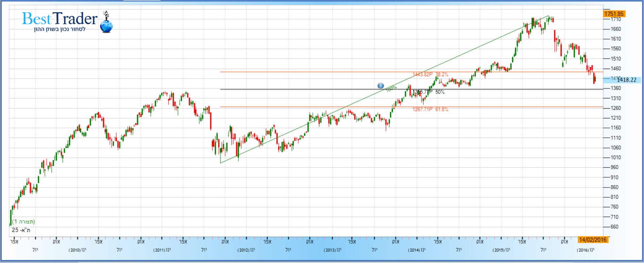644x263 pixels.
Task: Click the blue info marker on the trendline
Action: (381, 86)
